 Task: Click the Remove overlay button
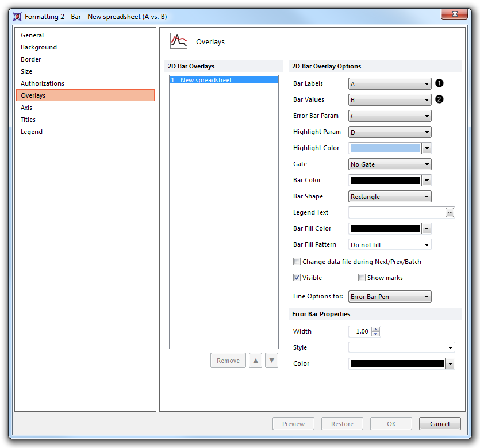[x=228, y=361]
